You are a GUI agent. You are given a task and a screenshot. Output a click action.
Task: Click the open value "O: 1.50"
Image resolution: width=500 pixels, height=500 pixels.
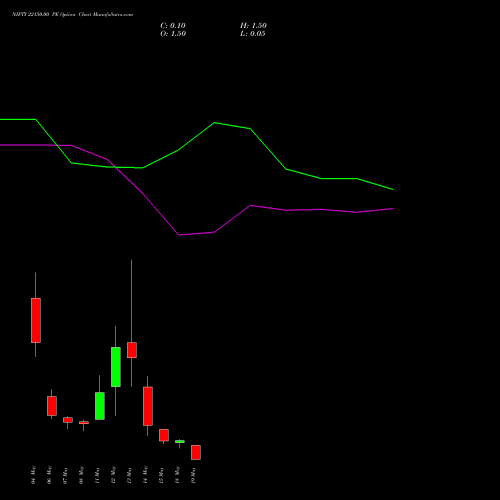pos(173,34)
